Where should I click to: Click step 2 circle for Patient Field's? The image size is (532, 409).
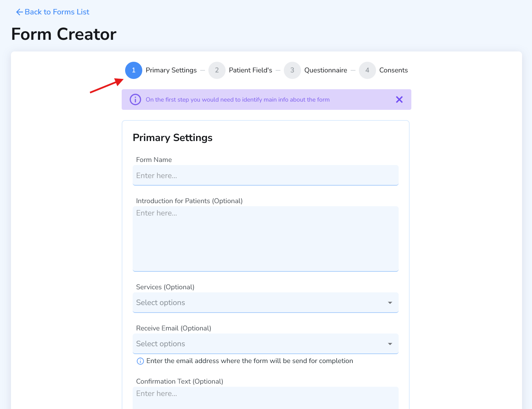click(x=217, y=70)
